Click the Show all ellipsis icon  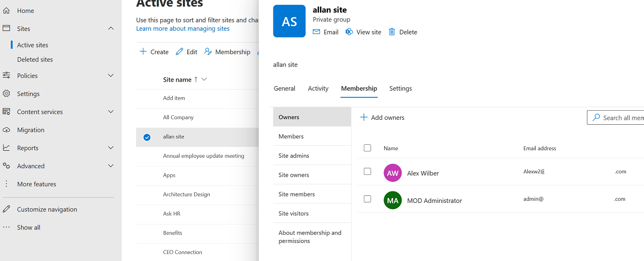[x=7, y=227]
